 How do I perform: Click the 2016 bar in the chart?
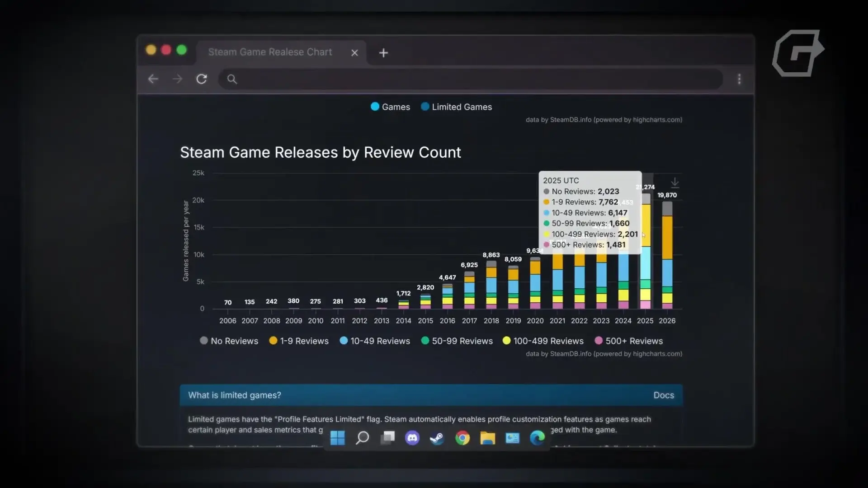(447, 296)
